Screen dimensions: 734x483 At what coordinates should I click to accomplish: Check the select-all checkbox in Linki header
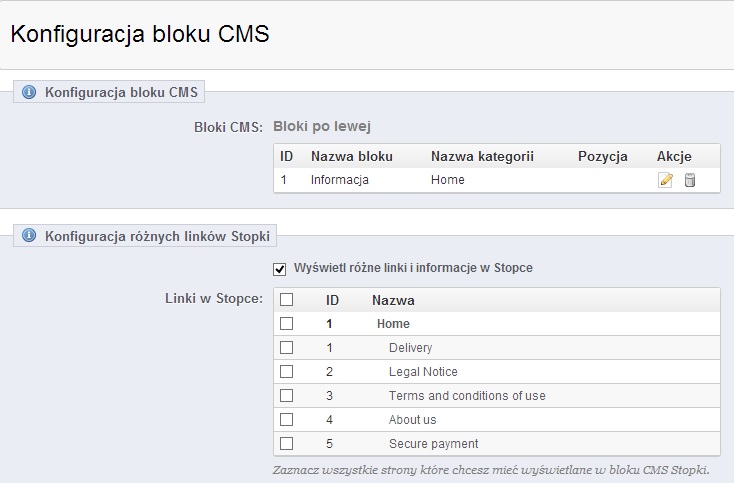pos(287,300)
